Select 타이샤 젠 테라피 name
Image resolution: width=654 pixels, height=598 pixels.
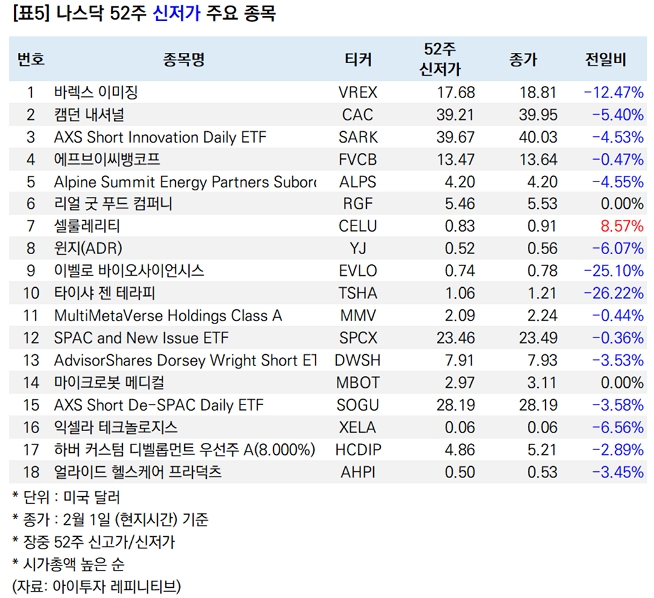104,293
